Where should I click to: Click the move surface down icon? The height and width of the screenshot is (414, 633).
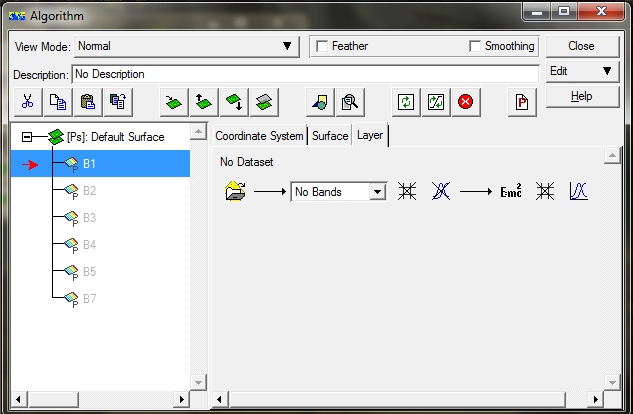[x=234, y=102]
